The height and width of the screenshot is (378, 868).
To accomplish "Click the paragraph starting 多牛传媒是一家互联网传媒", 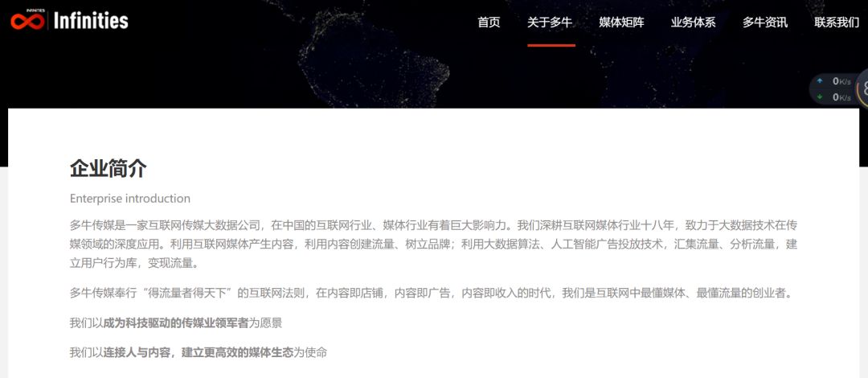I will pyautogui.click(x=433, y=244).
